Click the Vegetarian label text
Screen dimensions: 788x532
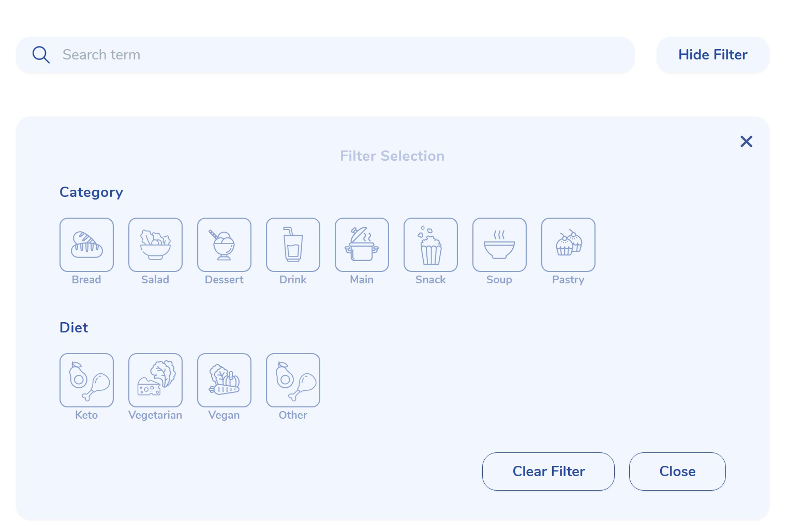click(x=155, y=415)
